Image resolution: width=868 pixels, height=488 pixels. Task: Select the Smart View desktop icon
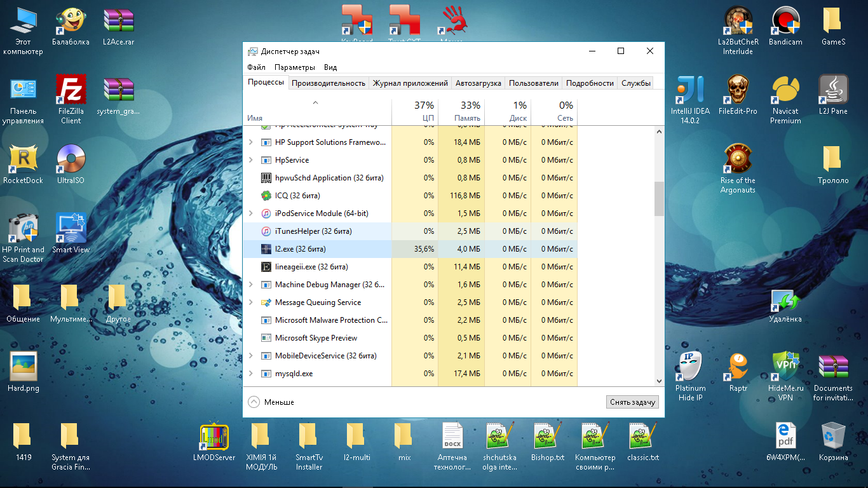pyautogui.click(x=71, y=233)
